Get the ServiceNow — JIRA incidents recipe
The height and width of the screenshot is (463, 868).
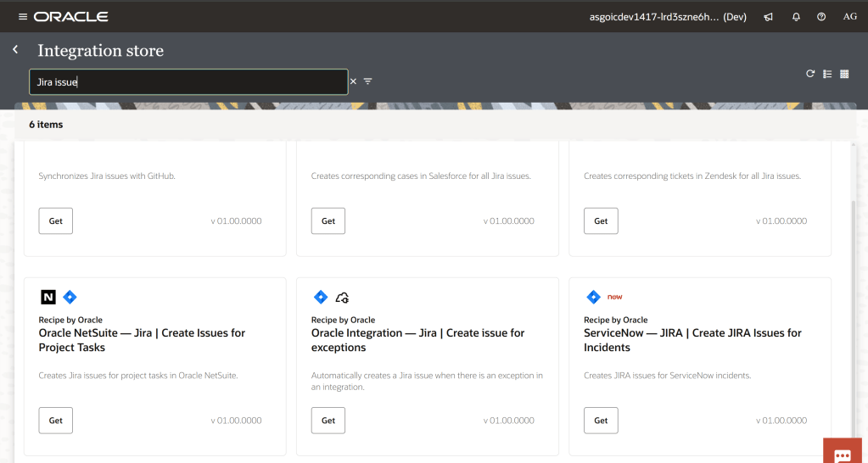(601, 420)
